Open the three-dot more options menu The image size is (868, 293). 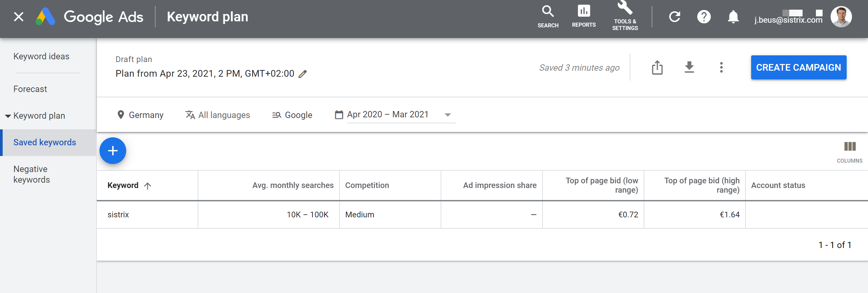[721, 68]
